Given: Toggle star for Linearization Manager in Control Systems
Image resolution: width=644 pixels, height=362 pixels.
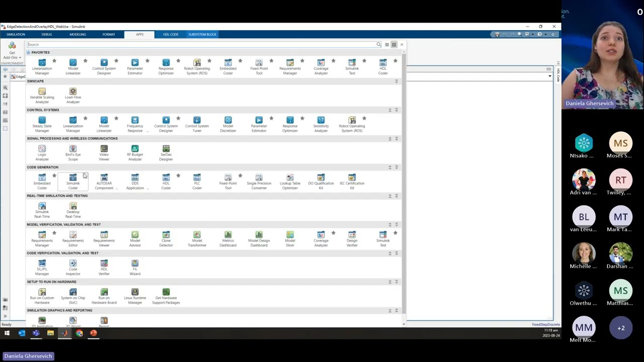Looking at the screenshot, I should point(85,118).
